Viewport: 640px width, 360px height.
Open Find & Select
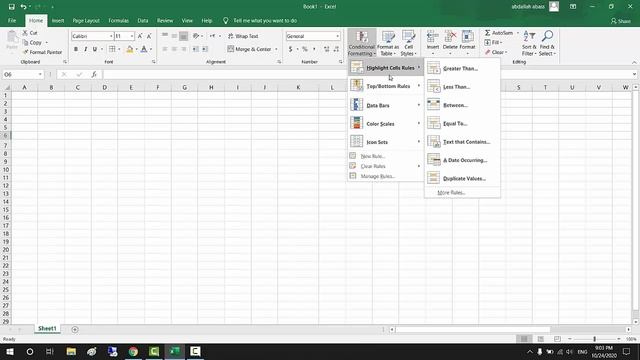547,43
